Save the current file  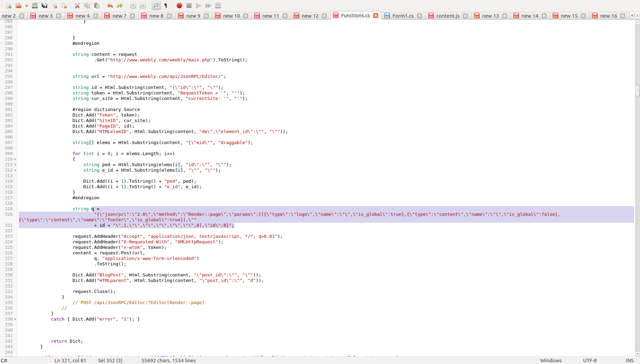pyautogui.click(x=35, y=6)
